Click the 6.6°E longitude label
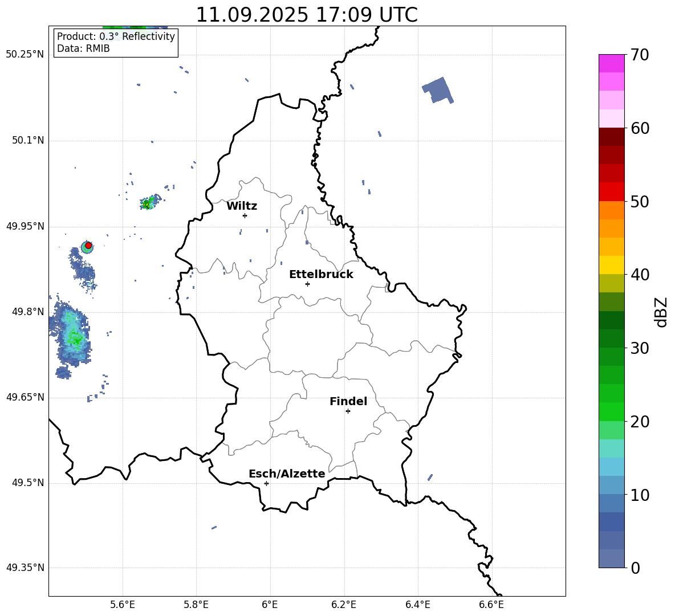 [x=491, y=605]
